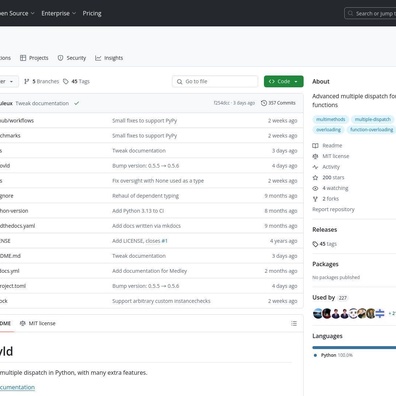This screenshot has width=396, height=396.
Task: View the 45 Tags link in toolbar
Action: click(76, 81)
